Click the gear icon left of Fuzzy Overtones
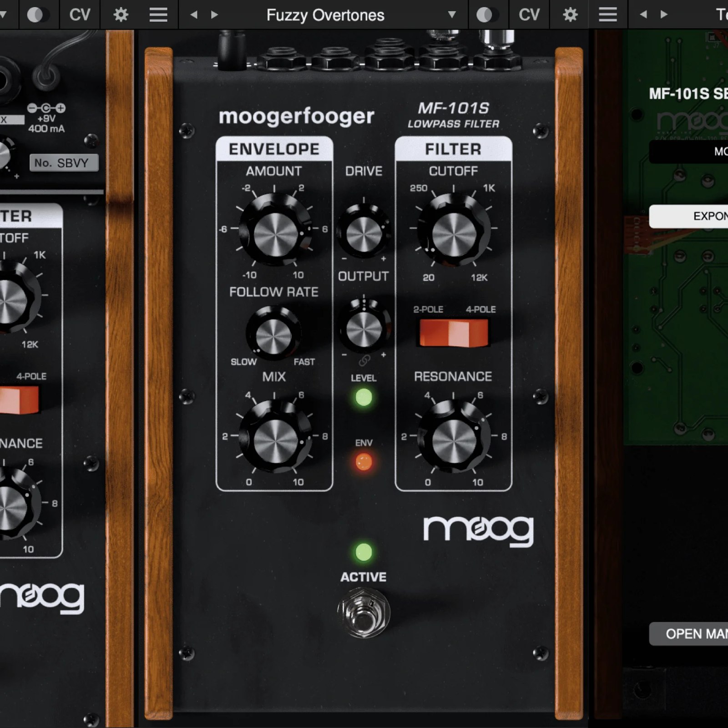Viewport: 728px width, 728px height. [121, 15]
